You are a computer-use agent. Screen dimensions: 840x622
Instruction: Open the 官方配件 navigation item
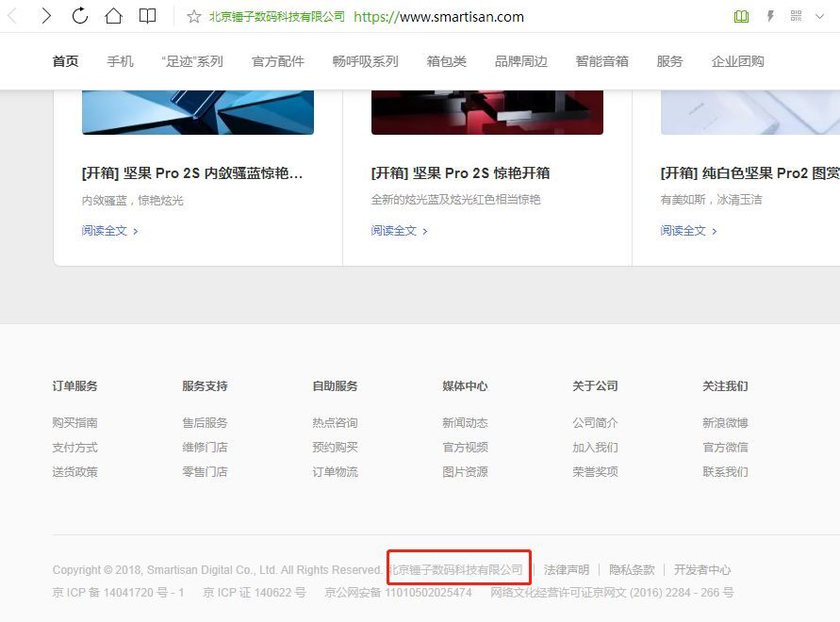point(278,61)
